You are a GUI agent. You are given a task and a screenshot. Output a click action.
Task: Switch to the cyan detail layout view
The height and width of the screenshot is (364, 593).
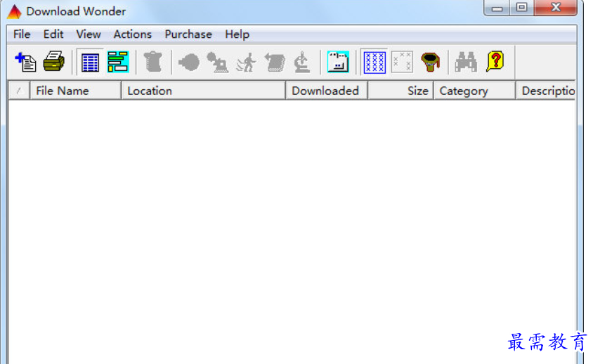point(118,62)
